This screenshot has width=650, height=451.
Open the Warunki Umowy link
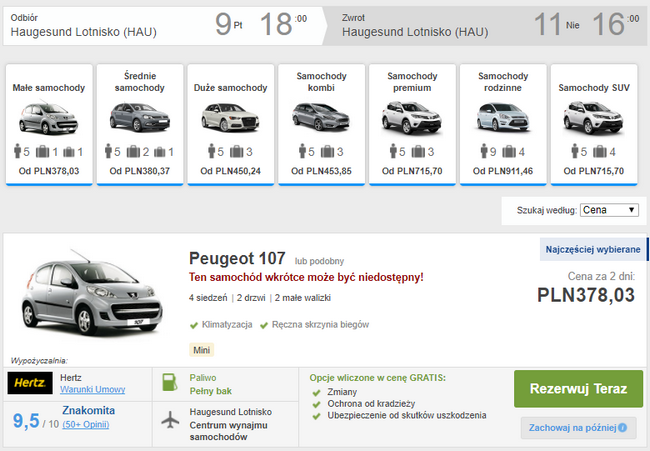tap(92, 390)
